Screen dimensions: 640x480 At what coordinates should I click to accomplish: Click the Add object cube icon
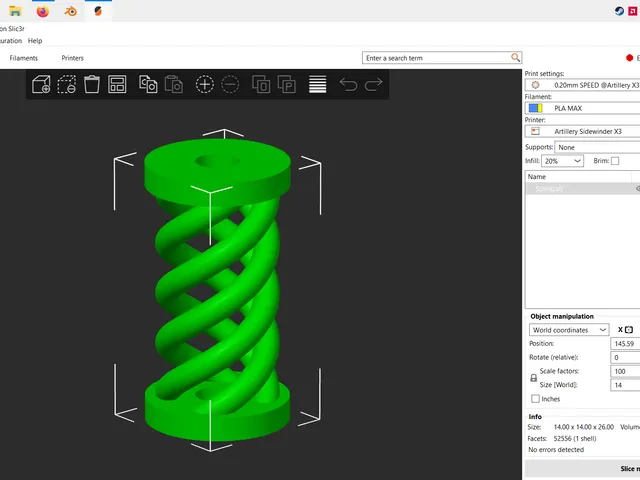(41, 84)
